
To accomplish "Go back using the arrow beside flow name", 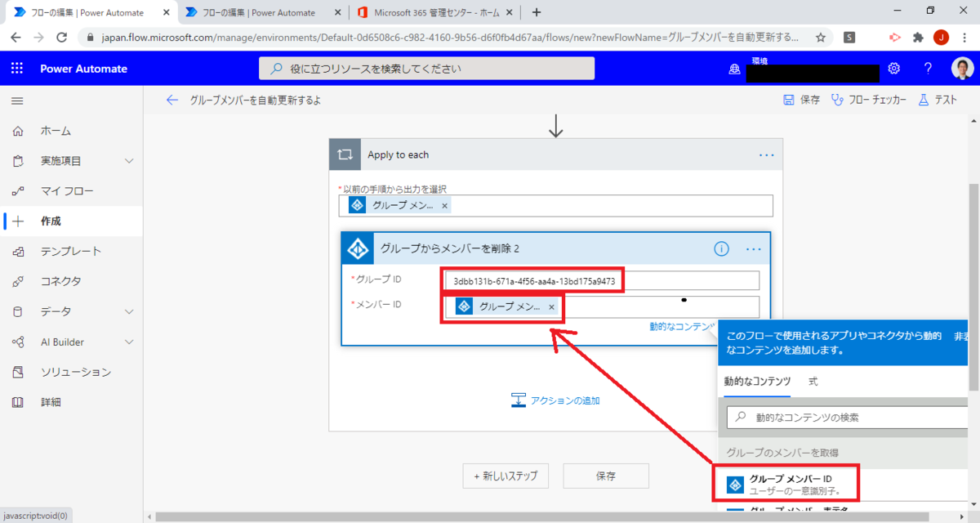I will click(x=171, y=100).
